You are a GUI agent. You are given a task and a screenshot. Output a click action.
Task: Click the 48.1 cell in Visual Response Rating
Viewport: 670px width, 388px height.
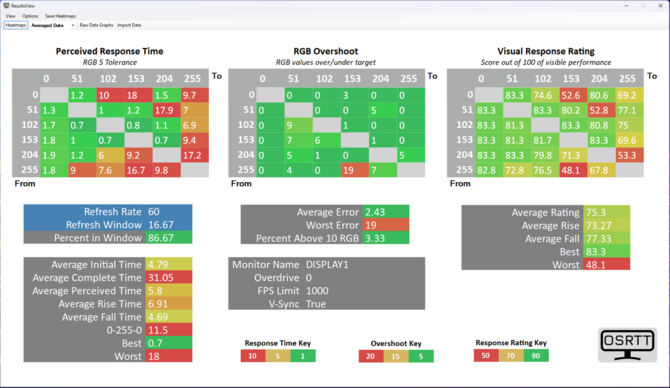[x=573, y=170]
